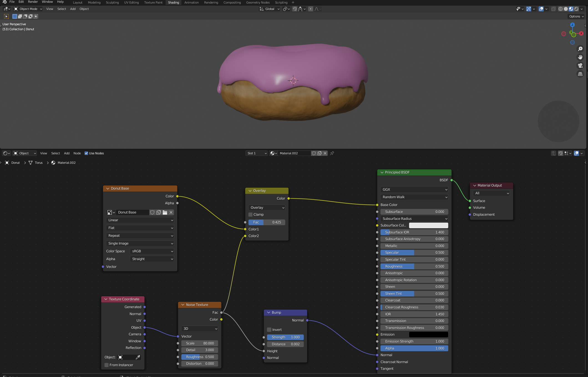Image resolution: width=588 pixels, height=377 pixels.
Task: Duplicate Material.002 with the new material icon
Action: point(319,153)
